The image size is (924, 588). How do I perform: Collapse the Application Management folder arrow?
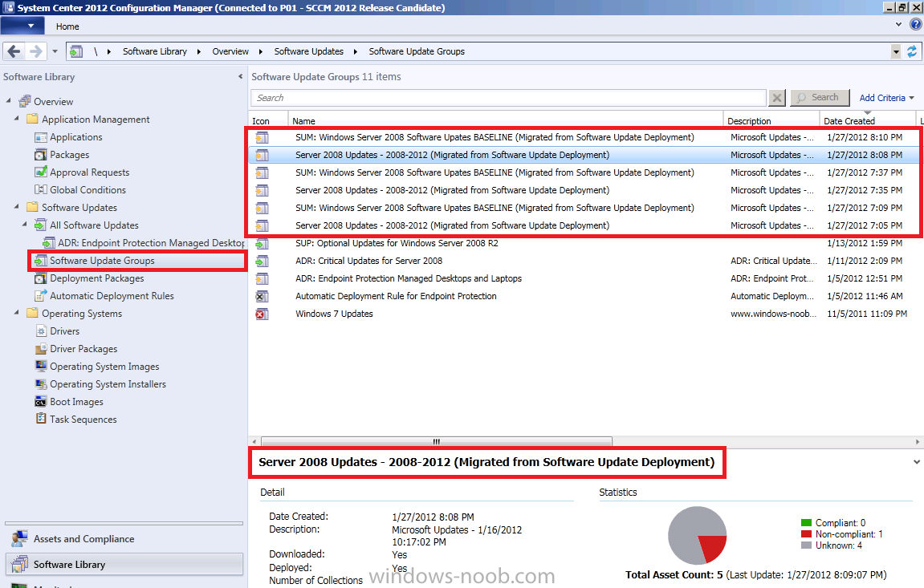click(17, 118)
